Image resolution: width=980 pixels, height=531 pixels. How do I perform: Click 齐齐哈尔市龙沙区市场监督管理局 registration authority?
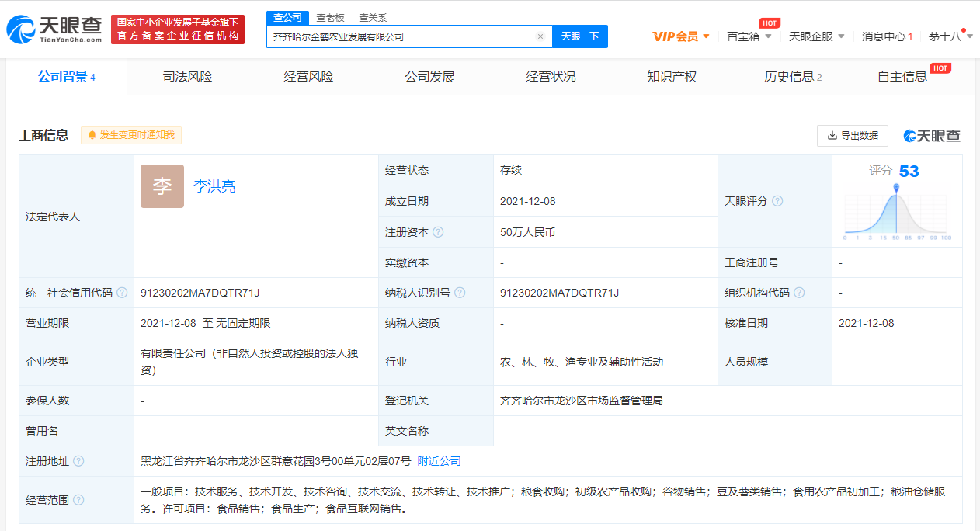pos(582,401)
